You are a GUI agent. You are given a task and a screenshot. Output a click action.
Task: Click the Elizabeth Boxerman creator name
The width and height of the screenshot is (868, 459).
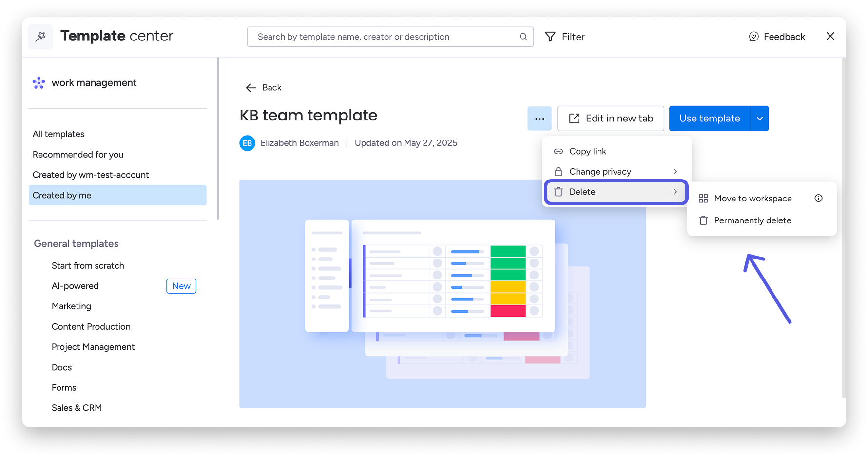300,143
